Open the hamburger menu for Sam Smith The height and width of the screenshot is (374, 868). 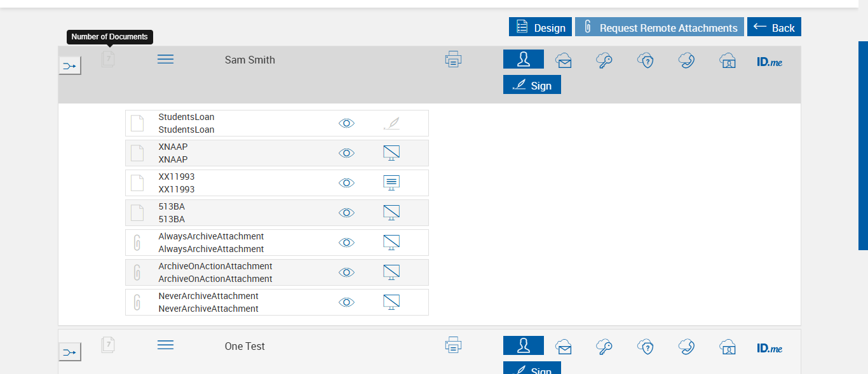point(165,59)
